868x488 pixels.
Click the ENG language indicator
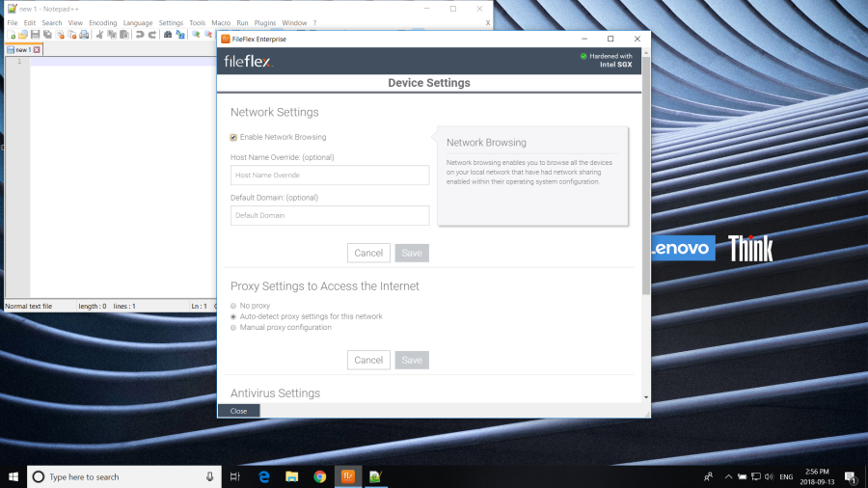[786, 477]
